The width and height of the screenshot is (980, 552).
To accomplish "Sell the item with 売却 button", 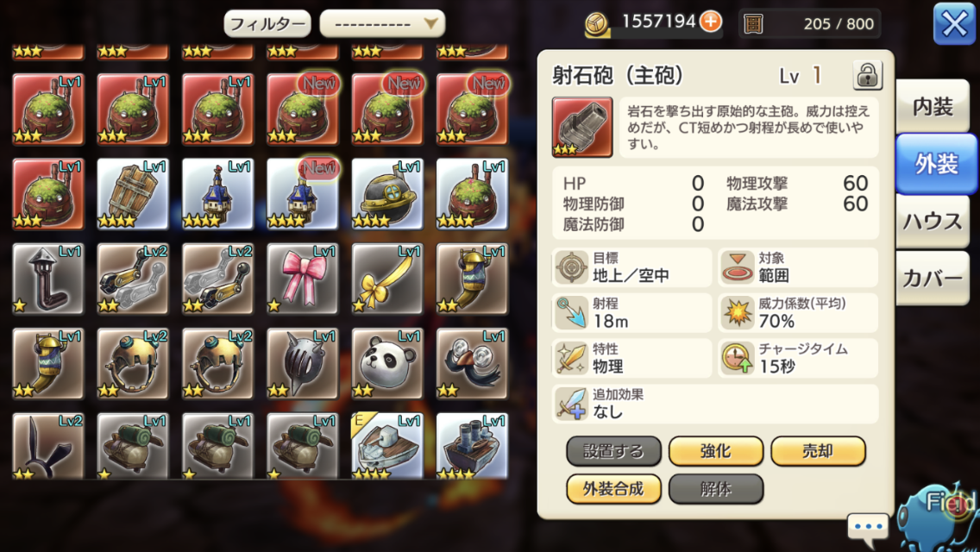I will (818, 451).
